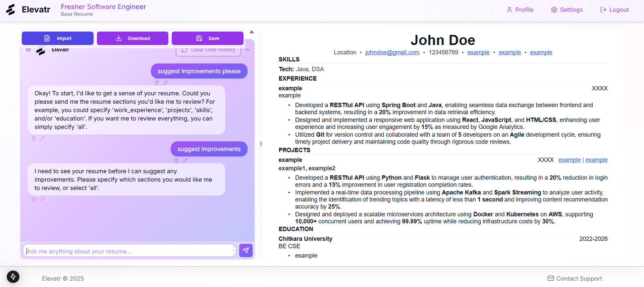Viewport: 644px width, 287px height.
Task: Download the resume
Action: tap(132, 38)
